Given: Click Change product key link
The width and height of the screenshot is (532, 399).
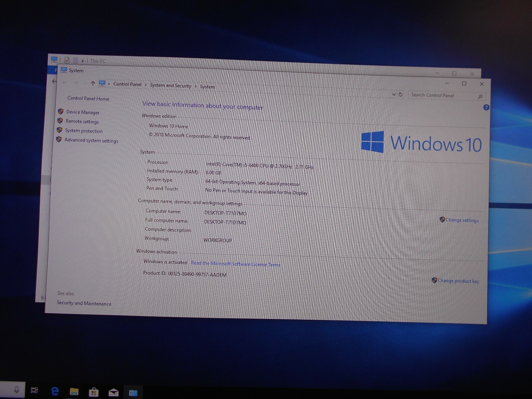Looking at the screenshot, I should click(458, 281).
